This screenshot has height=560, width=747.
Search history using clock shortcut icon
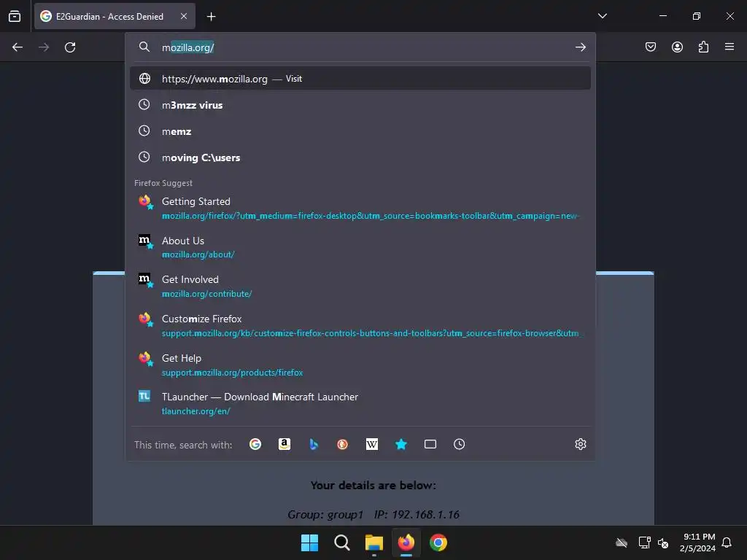(x=460, y=444)
